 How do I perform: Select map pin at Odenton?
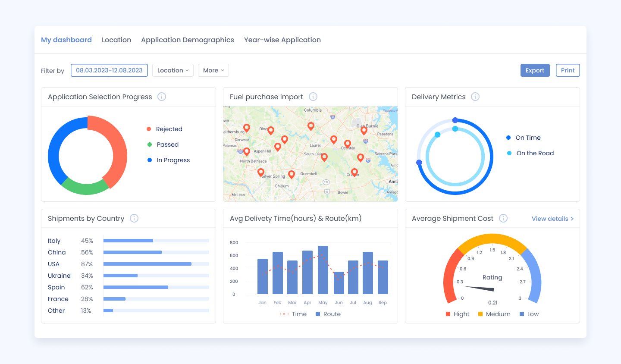click(348, 144)
